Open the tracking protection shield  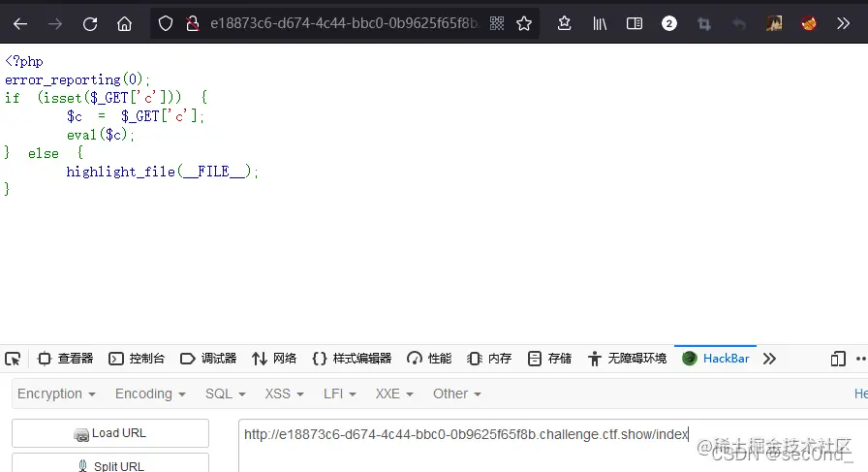[166, 24]
